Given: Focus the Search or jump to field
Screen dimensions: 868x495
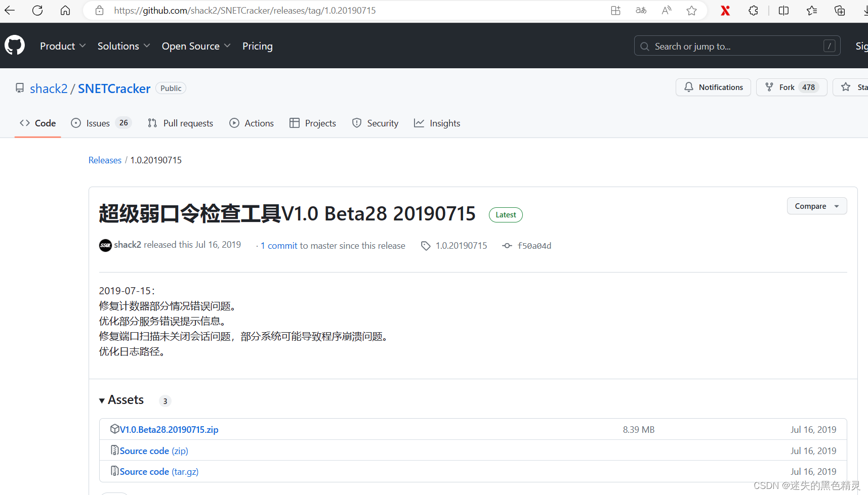Looking at the screenshot, I should [737, 46].
